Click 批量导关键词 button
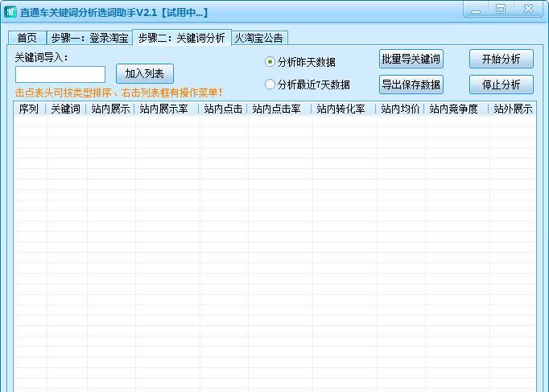The height and width of the screenshot is (392, 549). click(411, 60)
